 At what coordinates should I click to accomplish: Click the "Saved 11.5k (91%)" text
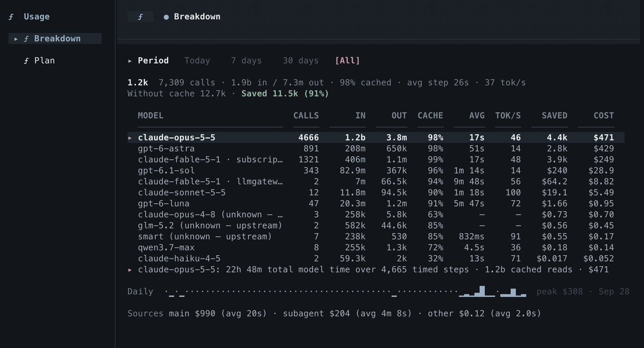[285, 94]
